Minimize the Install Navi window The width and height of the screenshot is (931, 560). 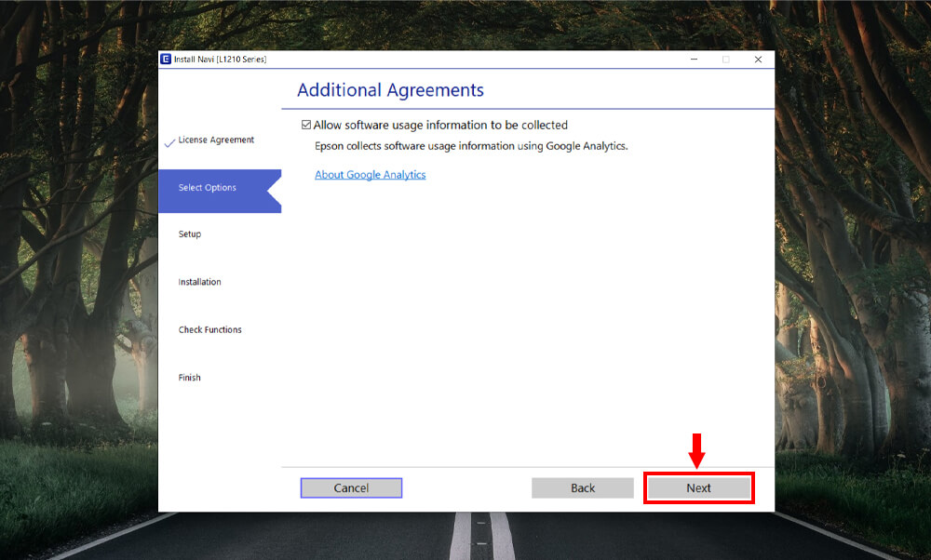click(695, 60)
